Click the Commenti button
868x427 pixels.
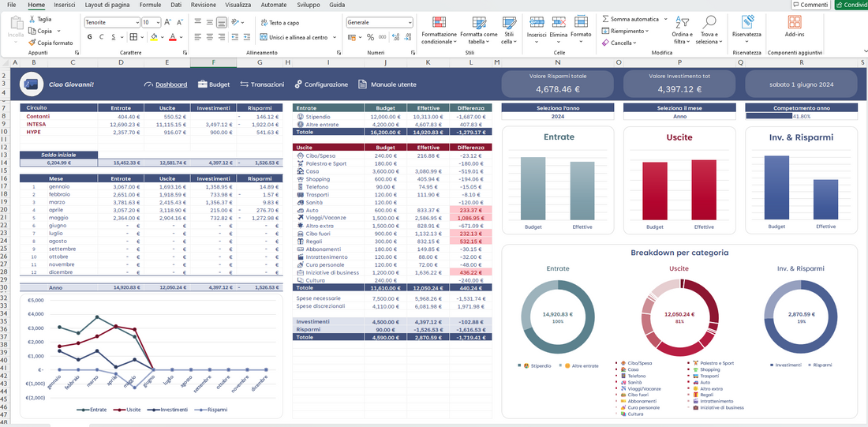810,5
